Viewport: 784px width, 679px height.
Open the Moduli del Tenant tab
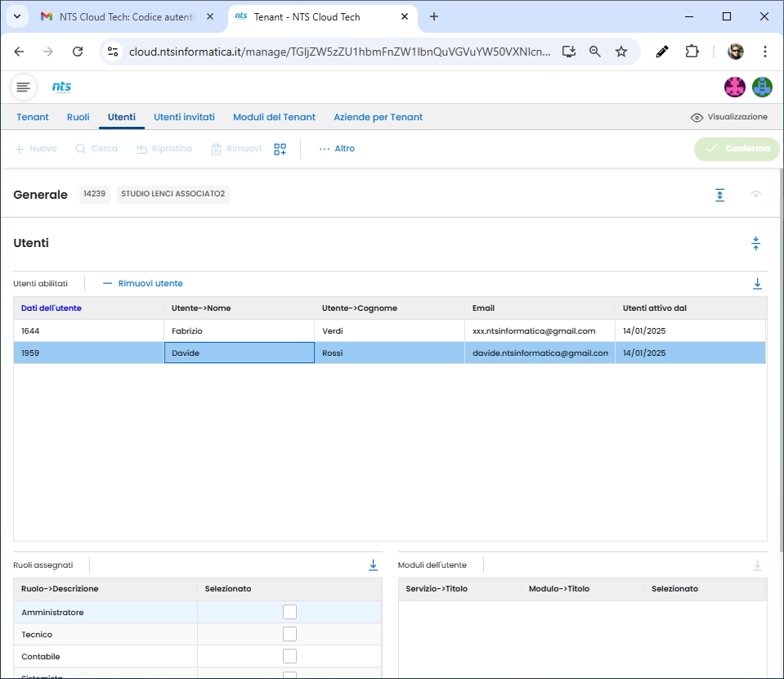click(274, 117)
